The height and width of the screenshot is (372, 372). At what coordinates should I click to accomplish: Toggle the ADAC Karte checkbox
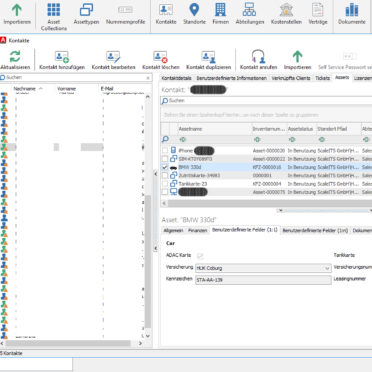200,256
